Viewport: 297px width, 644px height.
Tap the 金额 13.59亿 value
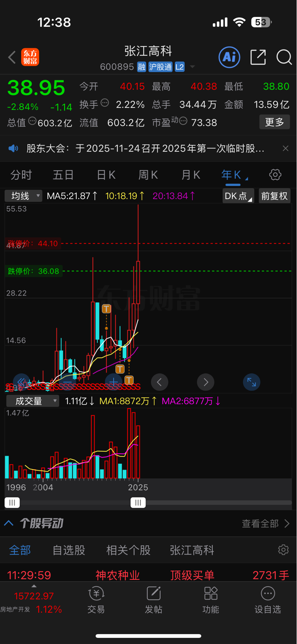[x=272, y=104]
